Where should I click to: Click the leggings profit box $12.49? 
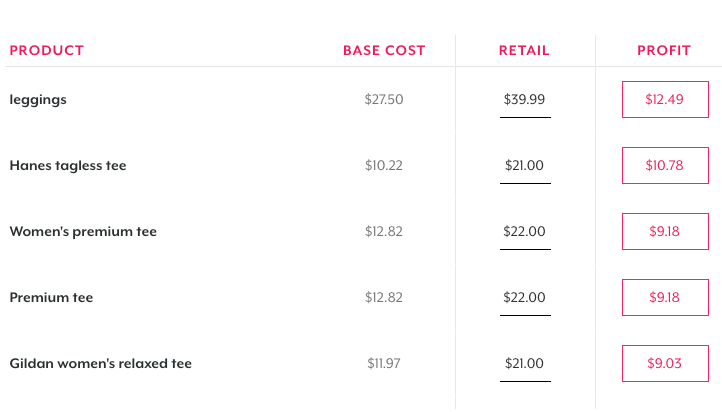tap(665, 99)
